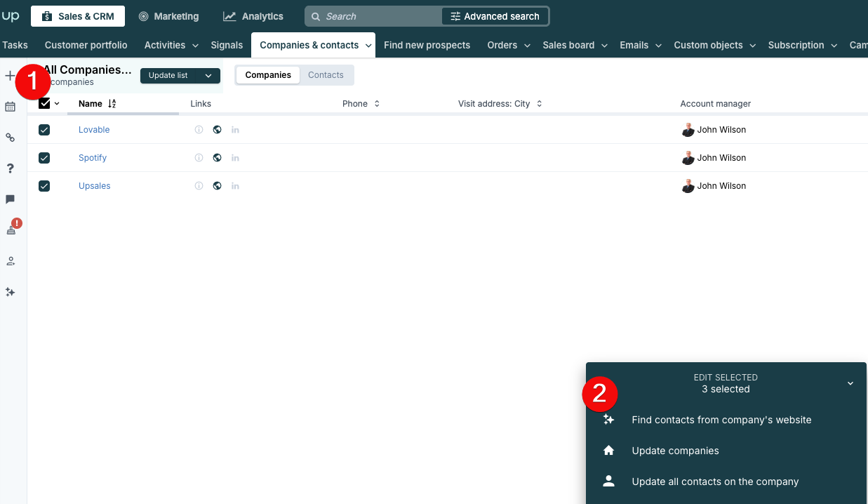Screen dimensions: 868x504
Task: Switch the view toggle to Contacts
Action: [326, 75]
